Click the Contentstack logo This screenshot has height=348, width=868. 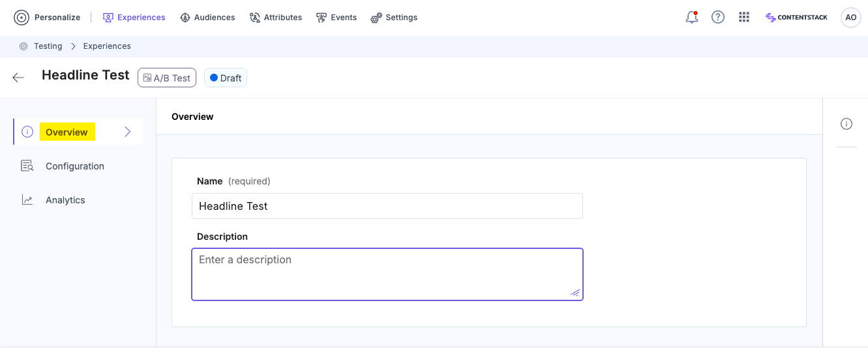(x=796, y=18)
